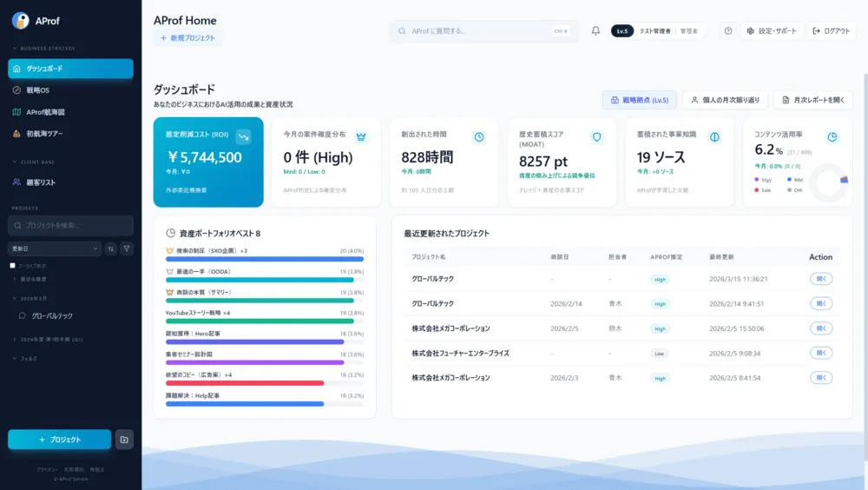Click the APROFに質問する search field

point(484,31)
